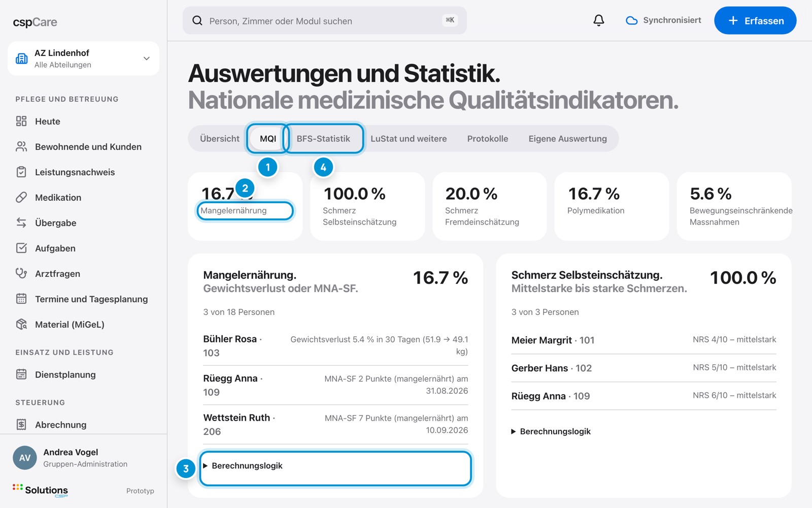The height and width of the screenshot is (508, 812).
Task: Click the person, room or module search field
Action: (x=325, y=20)
